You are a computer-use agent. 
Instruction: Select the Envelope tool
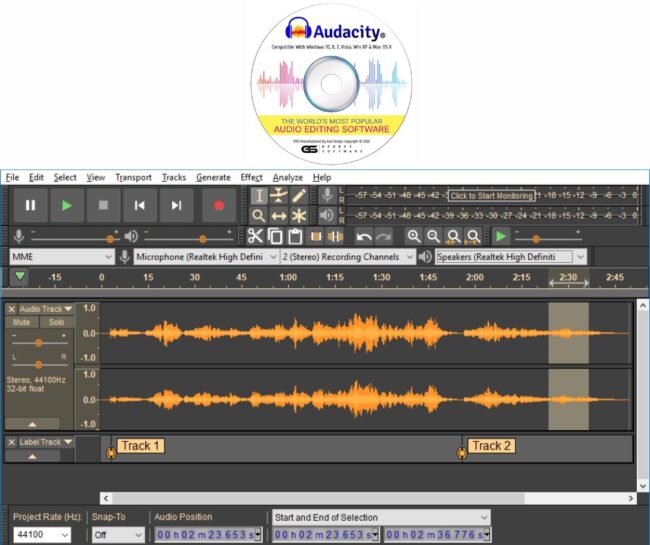[x=279, y=195]
